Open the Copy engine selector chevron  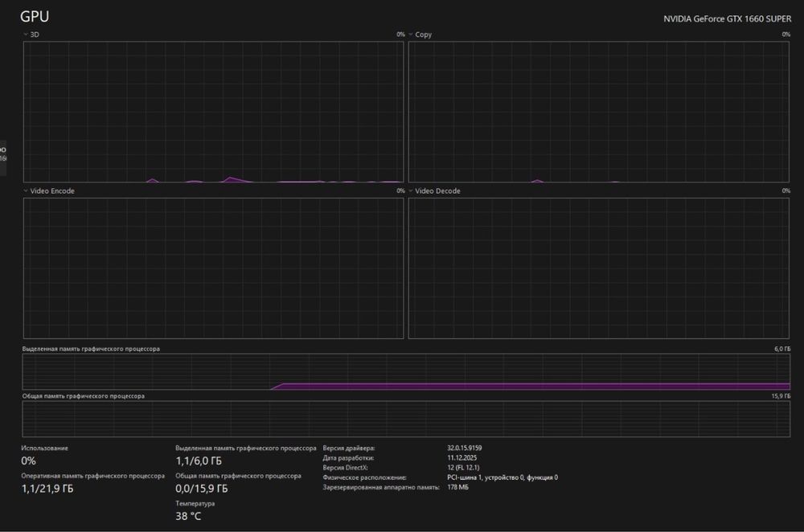(x=411, y=35)
